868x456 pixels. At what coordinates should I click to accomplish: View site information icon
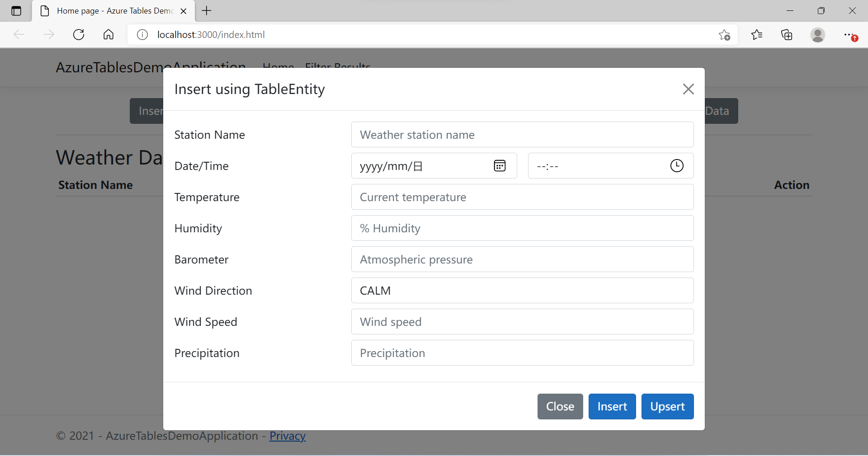(142, 35)
